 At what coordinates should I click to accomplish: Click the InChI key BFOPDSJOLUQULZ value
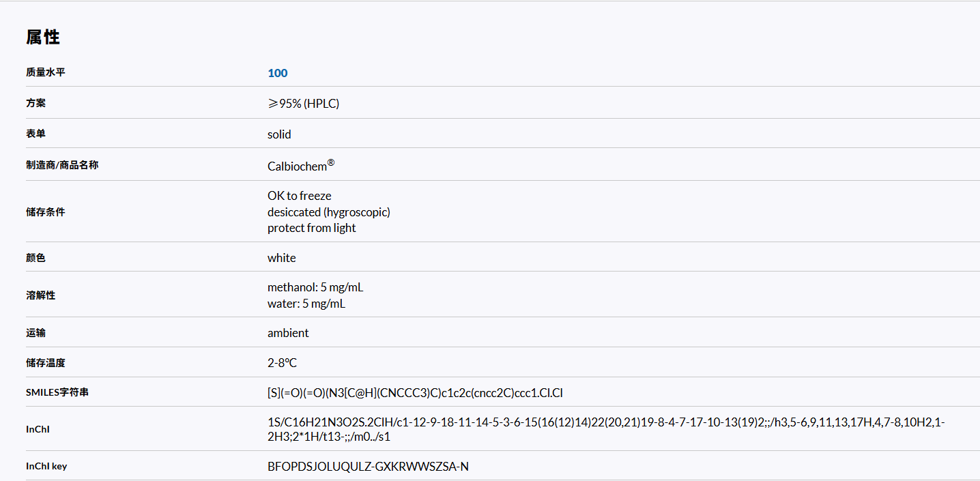coord(368,467)
